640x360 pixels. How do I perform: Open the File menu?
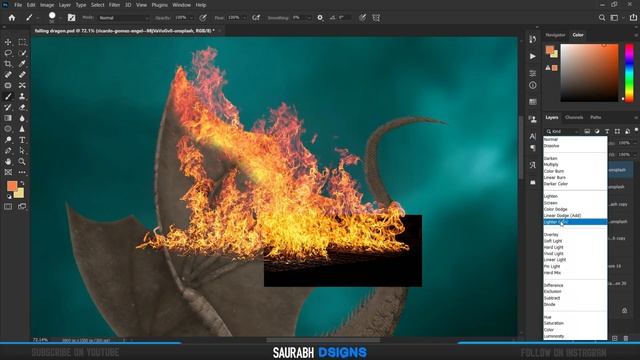(x=18, y=5)
